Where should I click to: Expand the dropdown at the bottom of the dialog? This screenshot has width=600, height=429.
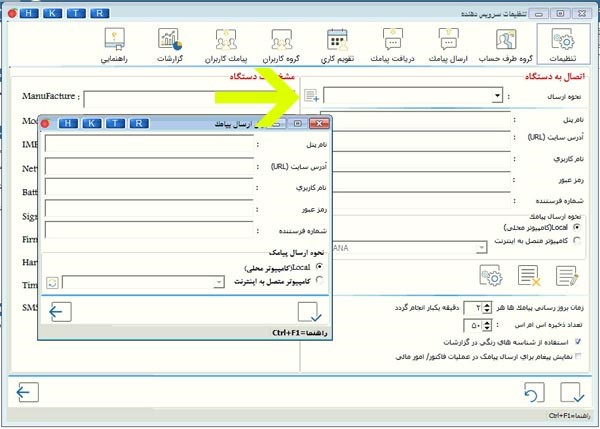pos(218,283)
